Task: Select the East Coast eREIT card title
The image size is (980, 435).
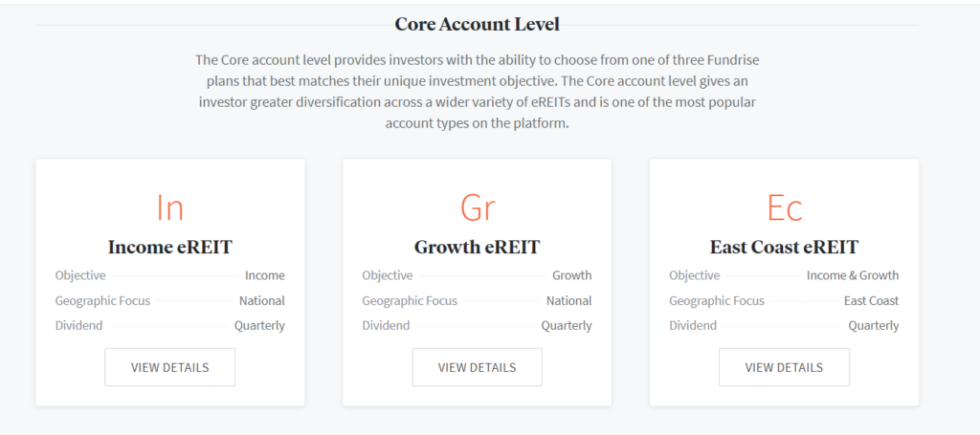Action: click(x=785, y=248)
